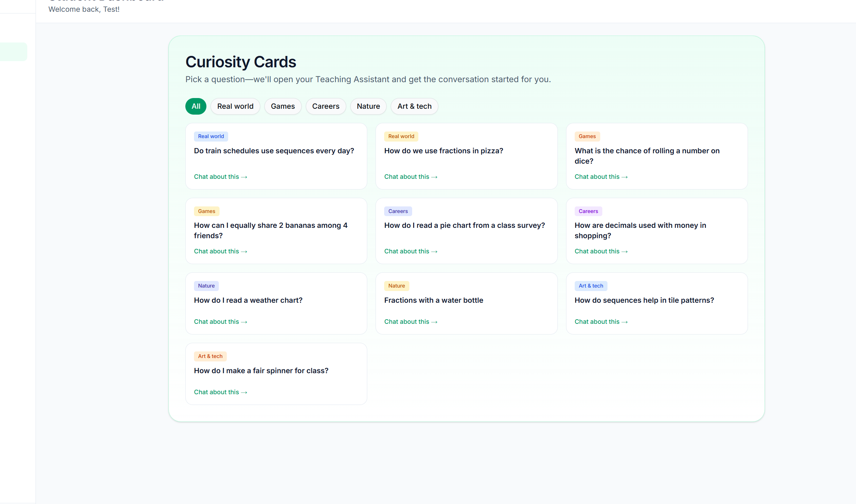The width and height of the screenshot is (856, 504).
Task: Chat about rolling dice chance card
Action: click(x=601, y=177)
